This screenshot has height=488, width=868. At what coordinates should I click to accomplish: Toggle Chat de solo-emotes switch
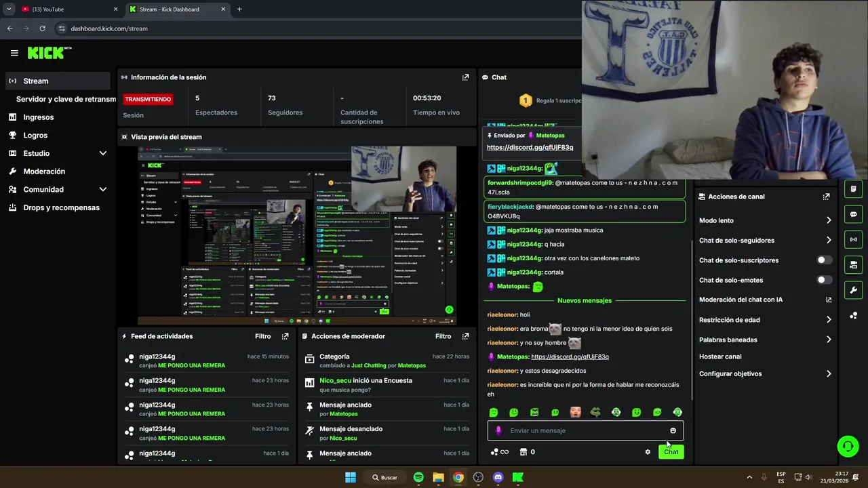(824, 280)
